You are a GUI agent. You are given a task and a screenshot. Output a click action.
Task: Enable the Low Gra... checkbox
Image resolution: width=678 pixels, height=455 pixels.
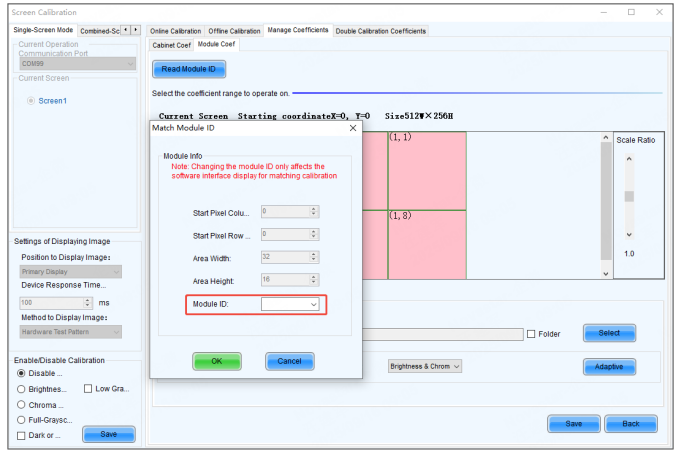coord(88,389)
